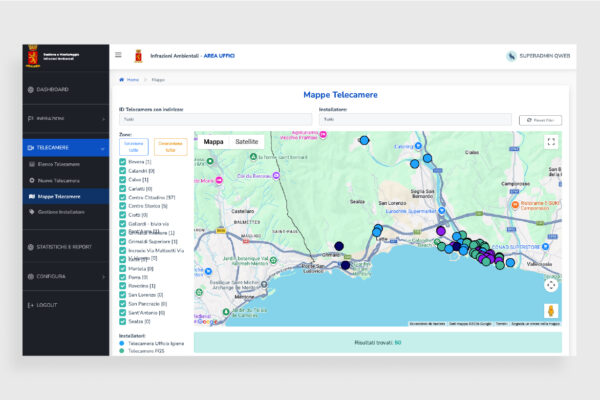The height and width of the screenshot is (400, 600).
Task: Open the ID Telecamera con indirizzo dropdown
Action: coord(215,119)
